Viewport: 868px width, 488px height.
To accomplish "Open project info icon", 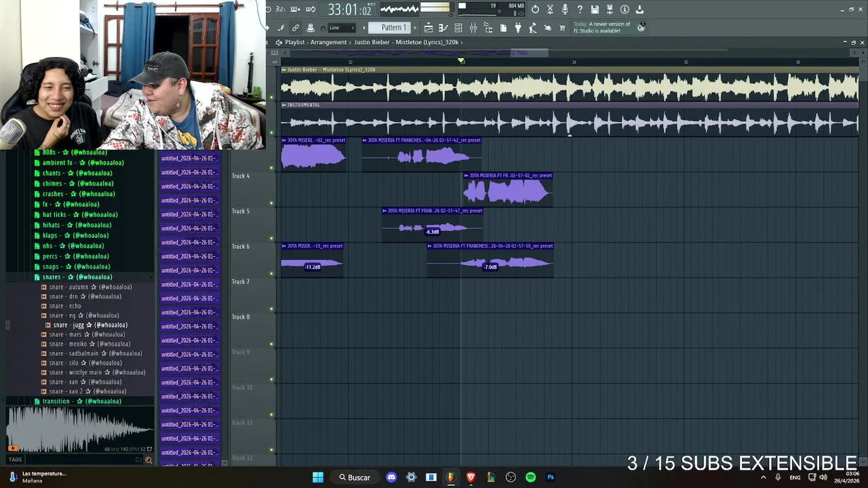I will [624, 9].
